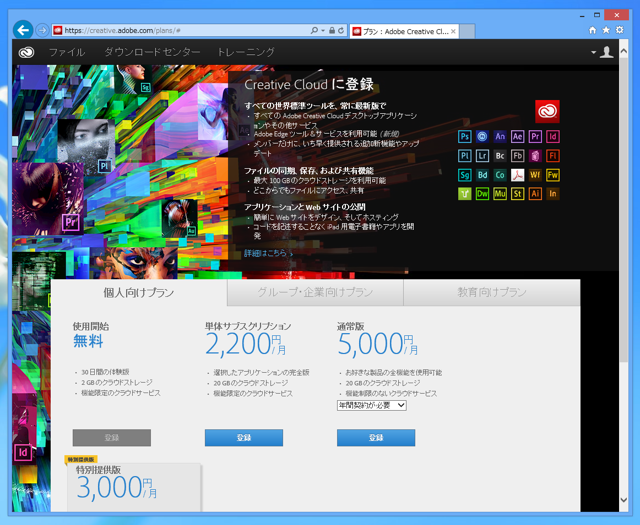Viewport: 640px width, 525px height.
Task: Click the Creative Cloud に登録 heading
Action: 309,85
